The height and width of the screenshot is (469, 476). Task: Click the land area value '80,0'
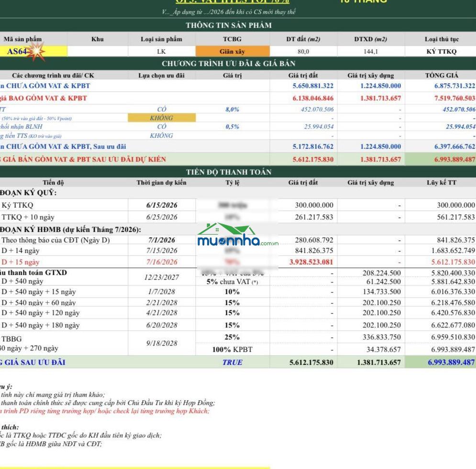(303, 52)
